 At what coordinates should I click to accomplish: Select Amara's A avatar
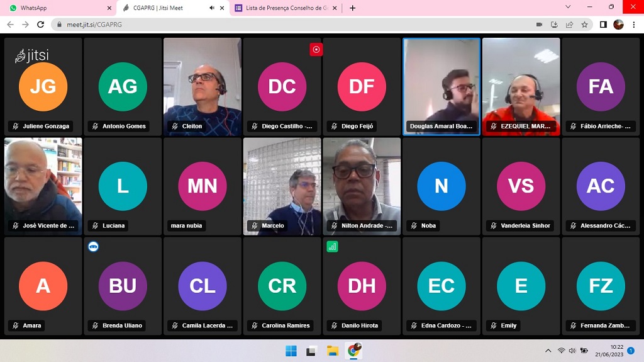coord(43,286)
